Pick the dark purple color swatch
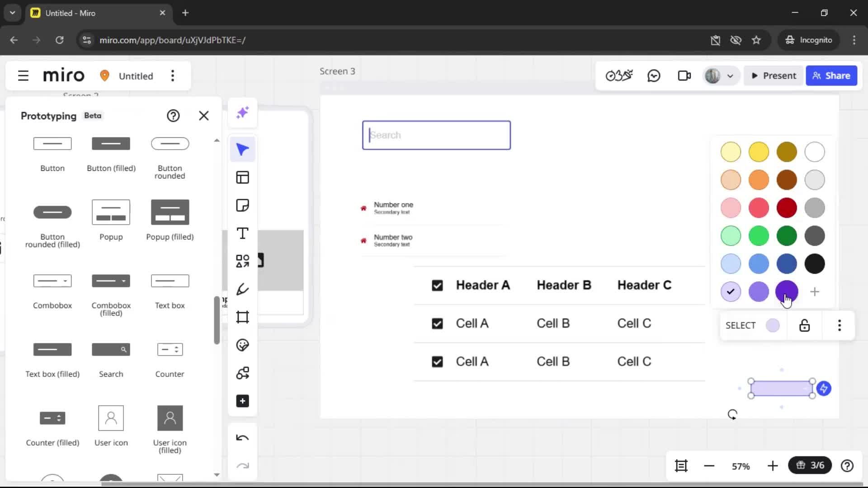The image size is (868, 488). (x=787, y=292)
